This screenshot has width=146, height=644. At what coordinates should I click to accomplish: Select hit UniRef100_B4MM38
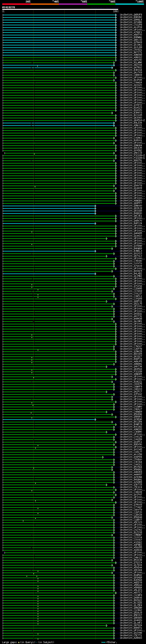(131, 319)
